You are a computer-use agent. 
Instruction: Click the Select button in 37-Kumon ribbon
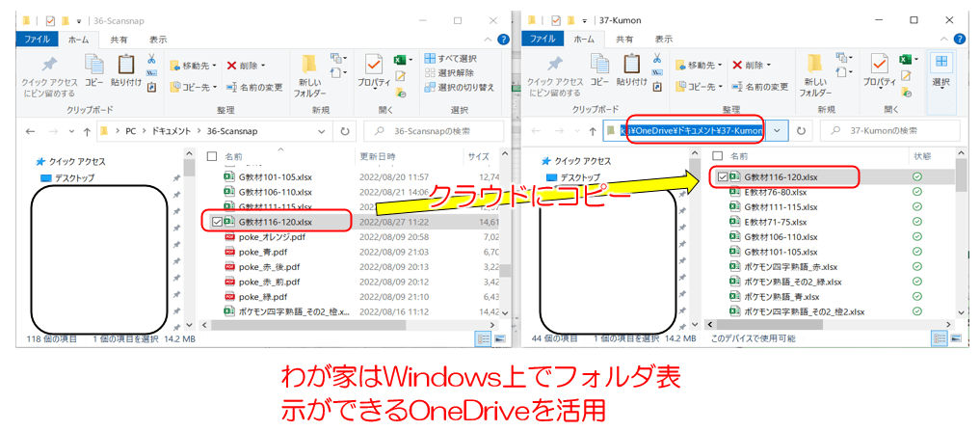(x=940, y=70)
